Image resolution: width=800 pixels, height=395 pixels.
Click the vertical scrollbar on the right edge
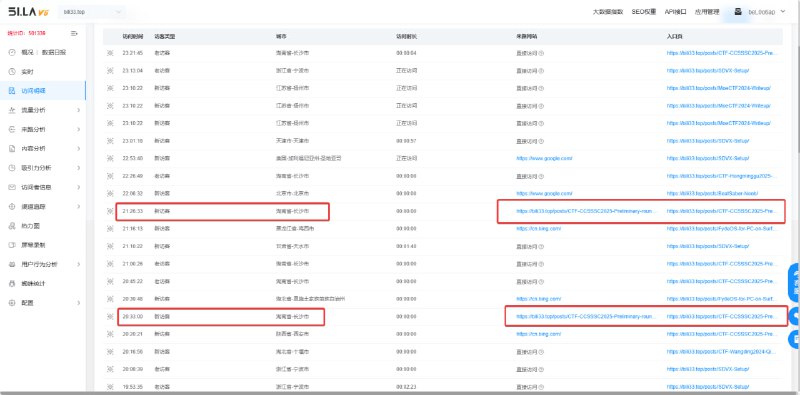(797, 102)
